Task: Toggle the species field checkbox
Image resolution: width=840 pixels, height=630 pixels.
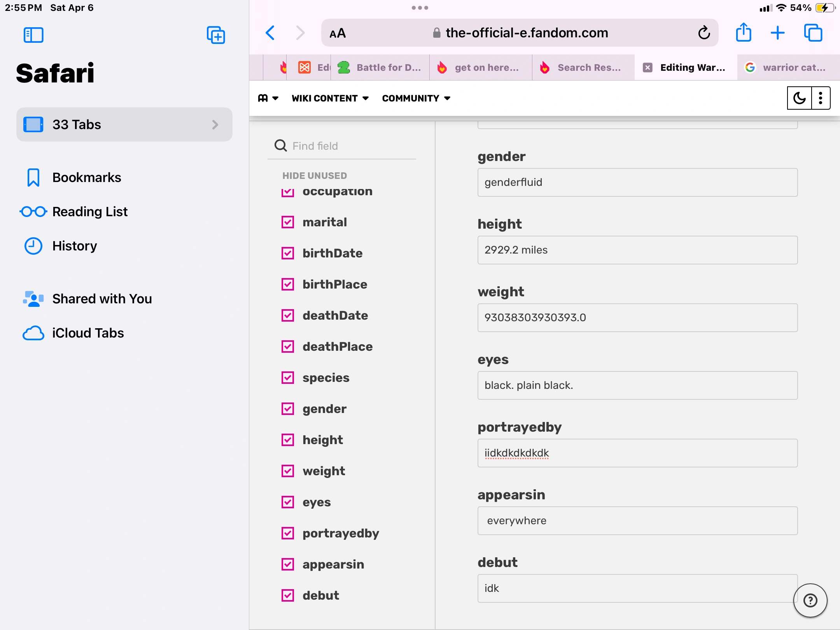Action: coord(288,378)
